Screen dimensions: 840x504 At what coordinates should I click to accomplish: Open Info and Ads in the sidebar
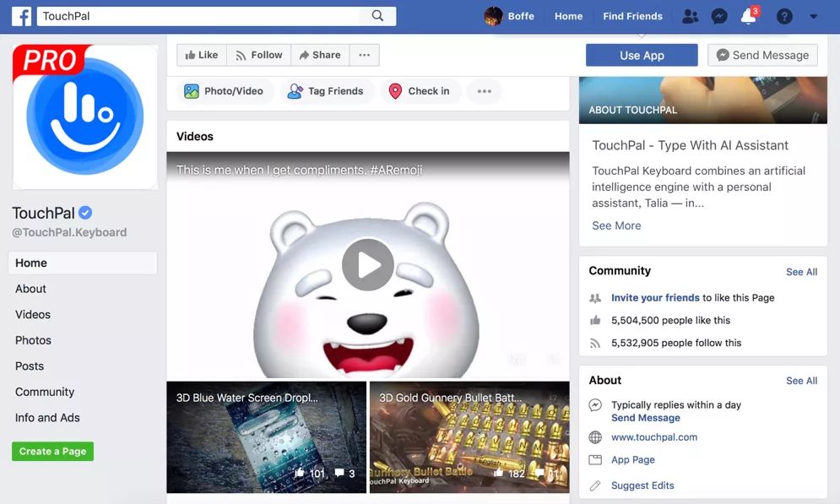pyautogui.click(x=47, y=418)
